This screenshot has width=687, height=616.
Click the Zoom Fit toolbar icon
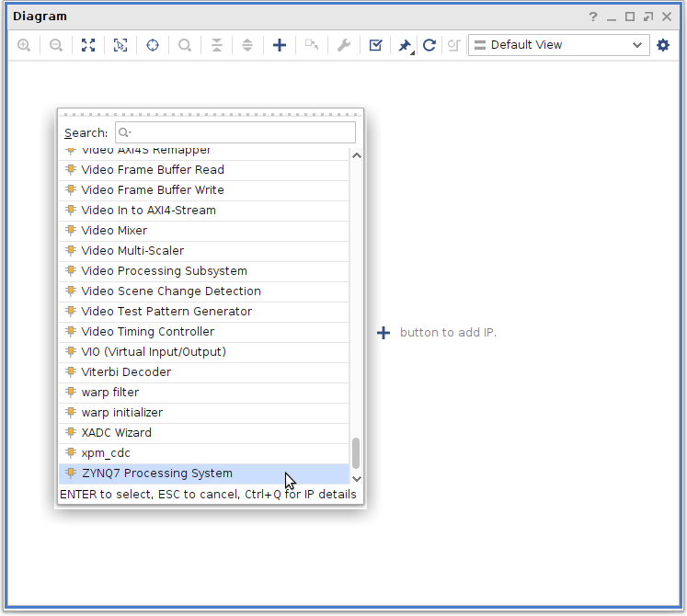coord(88,45)
